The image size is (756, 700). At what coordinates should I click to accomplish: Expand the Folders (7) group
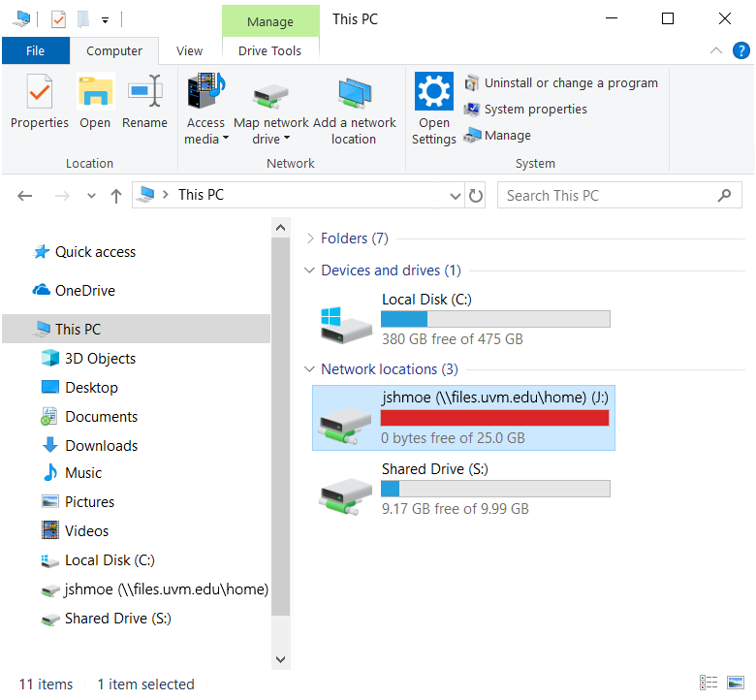click(310, 239)
